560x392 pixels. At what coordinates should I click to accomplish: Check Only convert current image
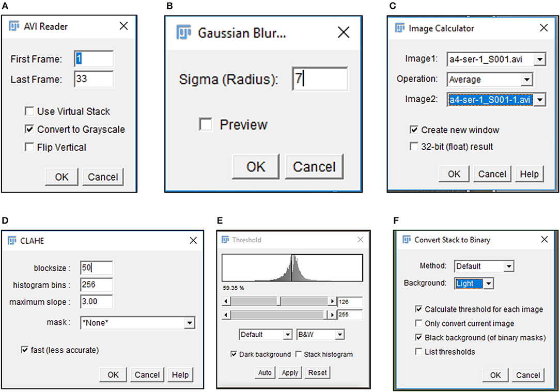(418, 323)
